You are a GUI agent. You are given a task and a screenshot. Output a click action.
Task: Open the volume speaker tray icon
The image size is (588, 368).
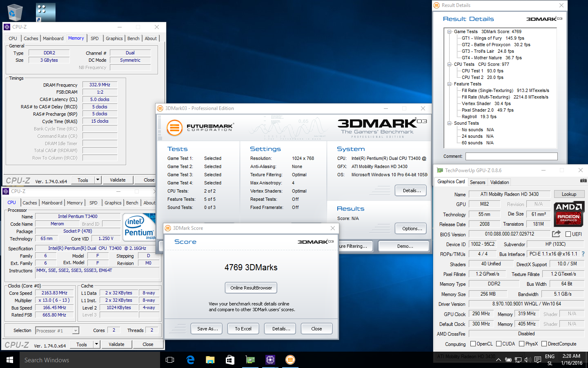point(528,360)
